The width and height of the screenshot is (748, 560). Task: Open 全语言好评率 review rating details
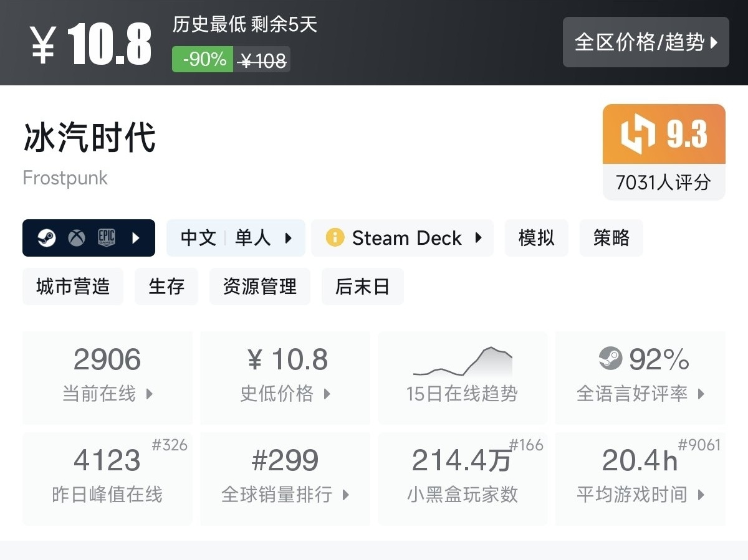tap(640, 377)
